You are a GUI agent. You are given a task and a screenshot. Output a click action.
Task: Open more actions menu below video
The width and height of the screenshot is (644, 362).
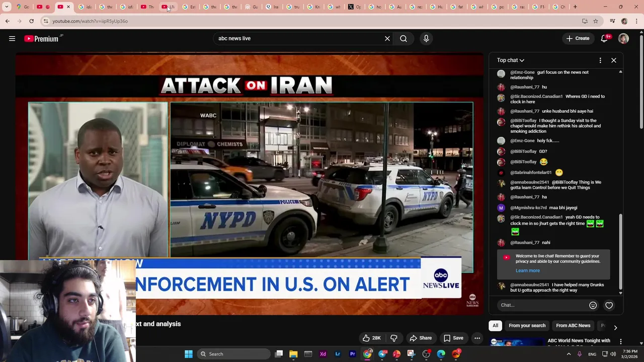pyautogui.click(x=477, y=338)
